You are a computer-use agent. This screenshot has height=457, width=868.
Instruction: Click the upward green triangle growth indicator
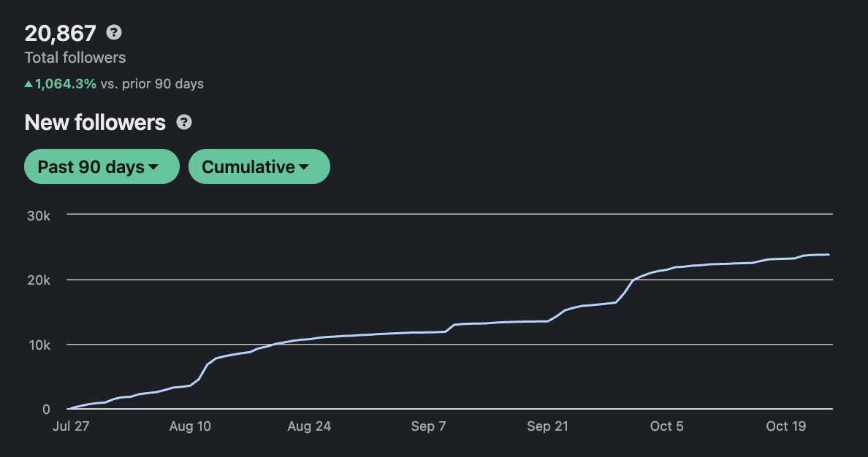coord(28,83)
